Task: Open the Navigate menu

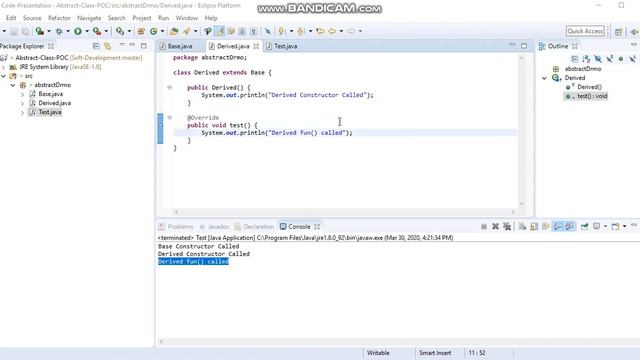Action: [89, 18]
